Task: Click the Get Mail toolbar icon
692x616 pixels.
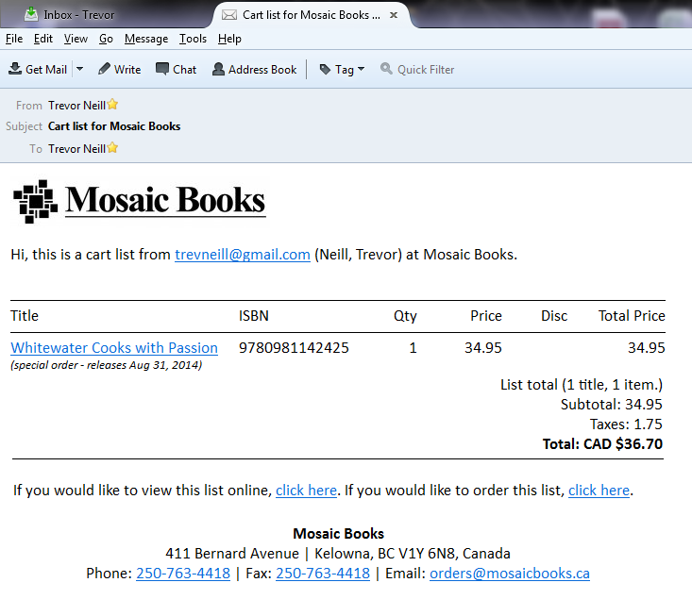Action: [16, 69]
